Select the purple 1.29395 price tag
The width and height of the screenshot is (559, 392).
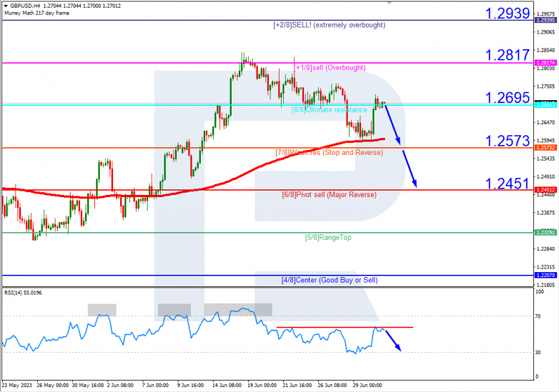pos(545,20)
